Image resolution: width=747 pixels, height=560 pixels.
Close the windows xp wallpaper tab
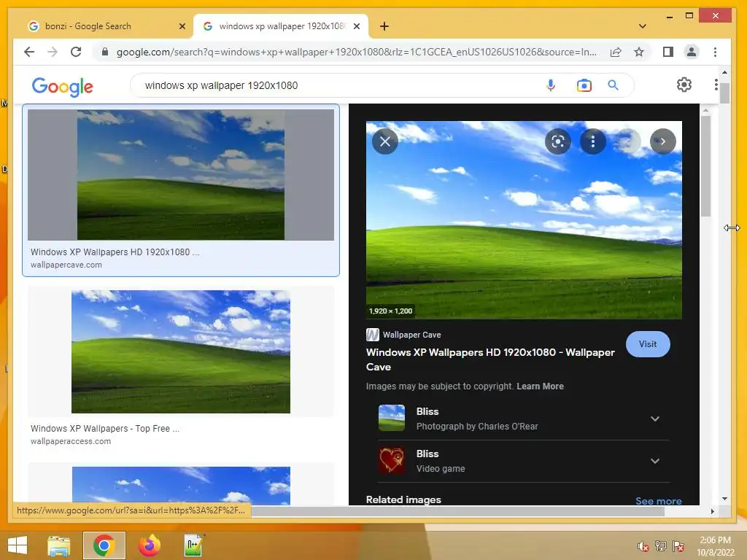(x=356, y=26)
